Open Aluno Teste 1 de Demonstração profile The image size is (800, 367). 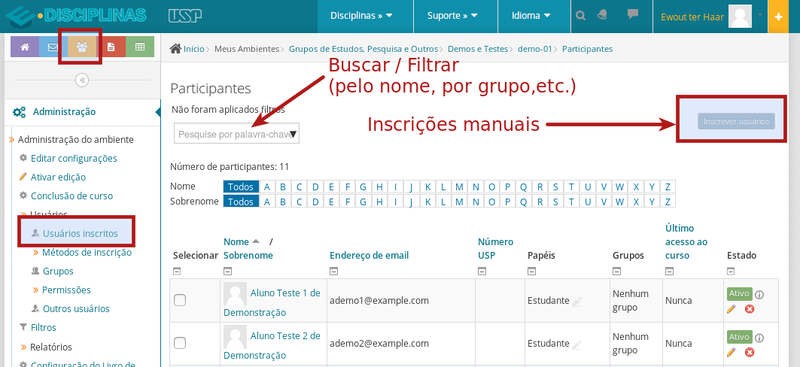(x=272, y=303)
